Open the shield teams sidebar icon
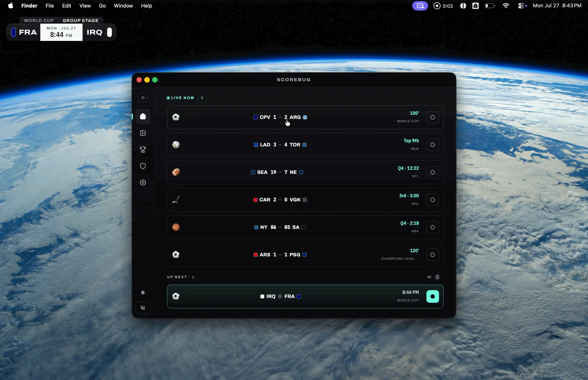Screen dimensions: 588x380 [143, 166]
